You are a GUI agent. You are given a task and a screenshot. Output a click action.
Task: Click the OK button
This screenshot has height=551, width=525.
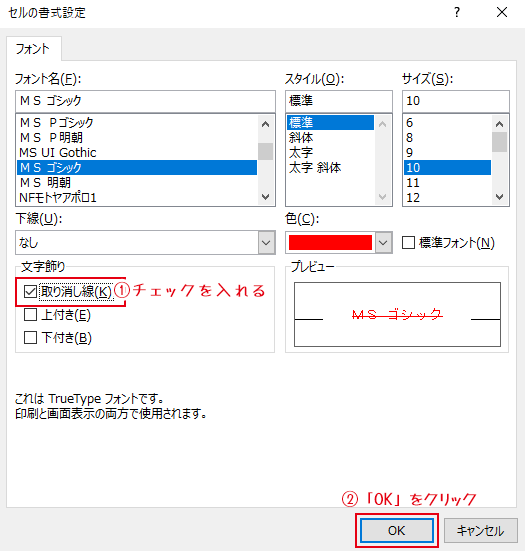(397, 530)
